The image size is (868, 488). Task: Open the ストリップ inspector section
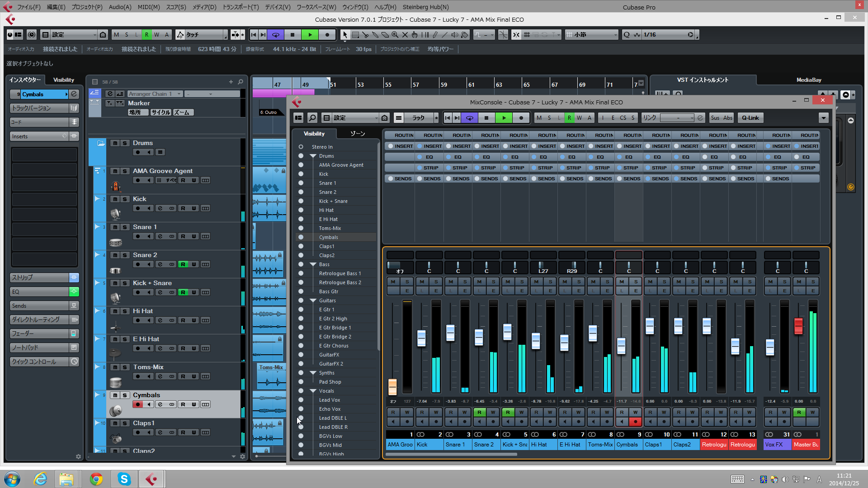pyautogui.click(x=39, y=277)
